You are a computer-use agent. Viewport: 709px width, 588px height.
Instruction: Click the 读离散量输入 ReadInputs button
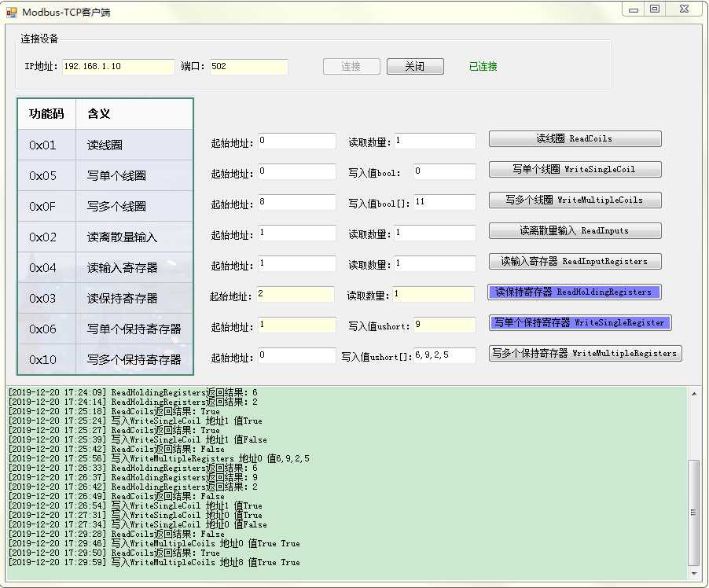click(575, 230)
